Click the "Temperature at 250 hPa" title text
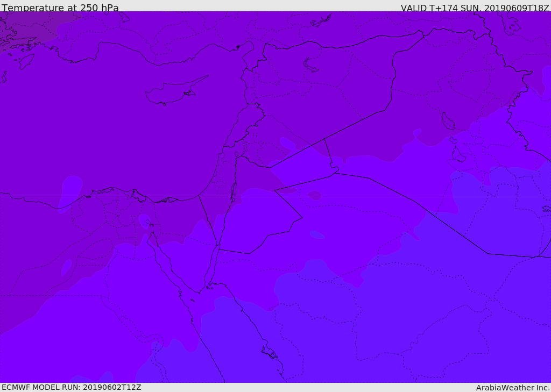The image size is (551, 392). pyautogui.click(x=60, y=8)
